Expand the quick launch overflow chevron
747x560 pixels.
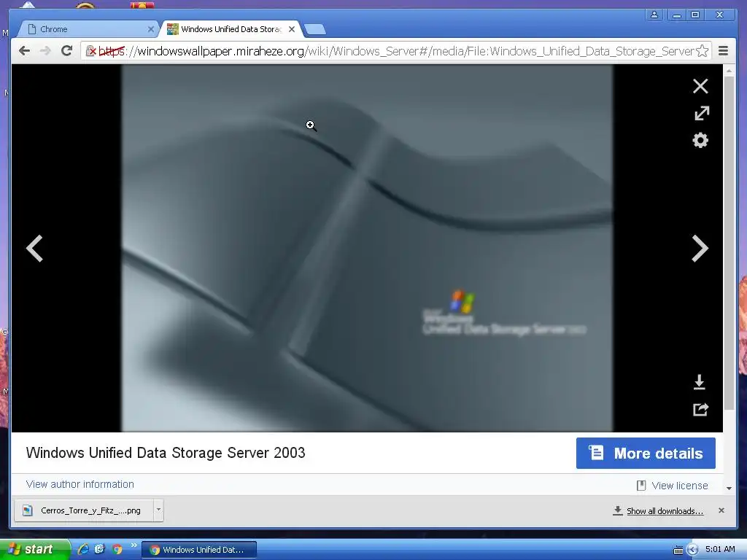tap(134, 545)
